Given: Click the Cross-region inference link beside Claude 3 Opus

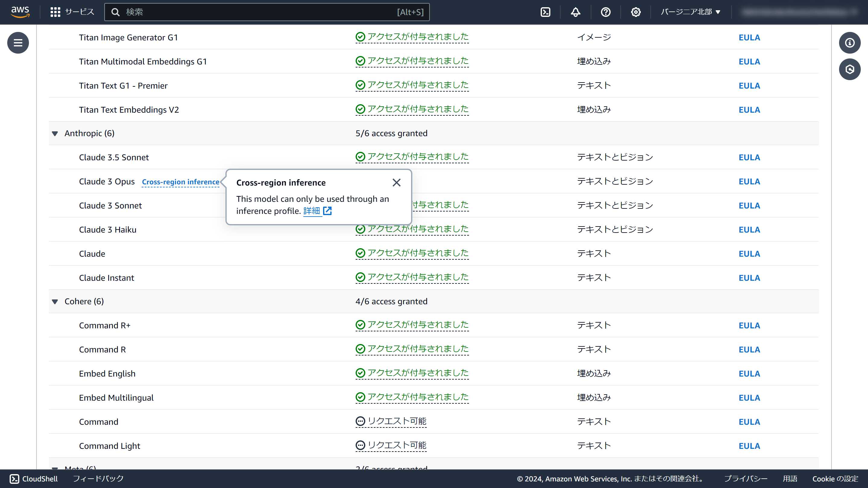Looking at the screenshot, I should coord(180,182).
